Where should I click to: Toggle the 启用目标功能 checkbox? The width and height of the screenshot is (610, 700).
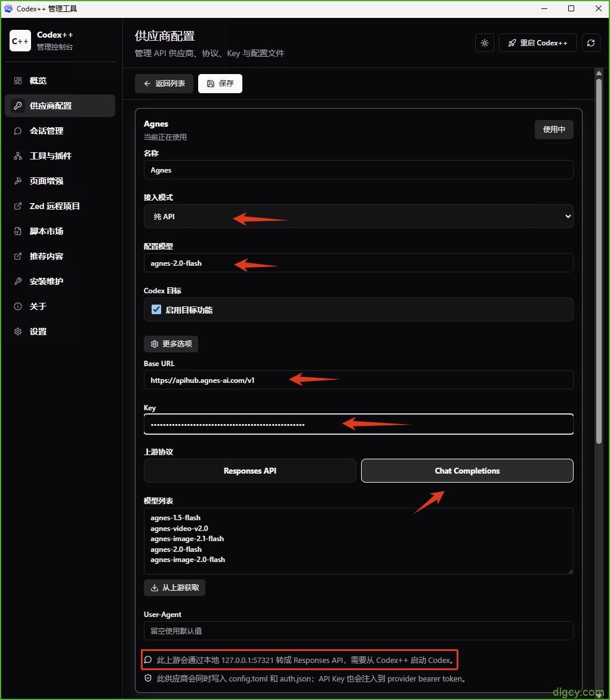pos(156,309)
